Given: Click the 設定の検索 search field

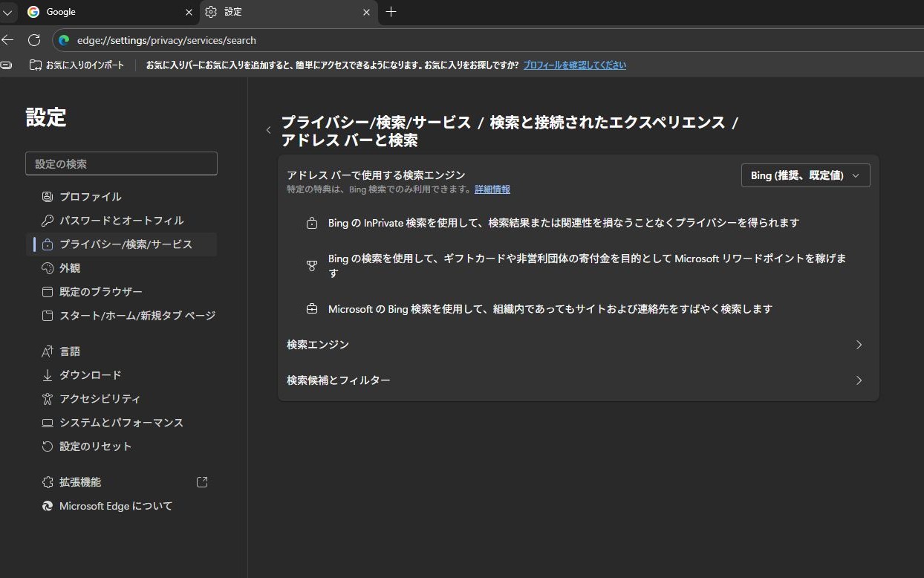Looking at the screenshot, I should (x=121, y=163).
